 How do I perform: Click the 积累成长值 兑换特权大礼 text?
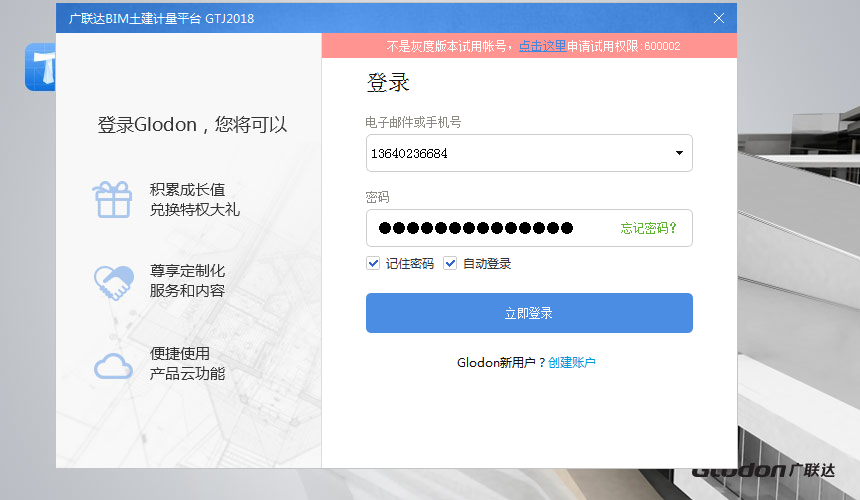point(195,200)
